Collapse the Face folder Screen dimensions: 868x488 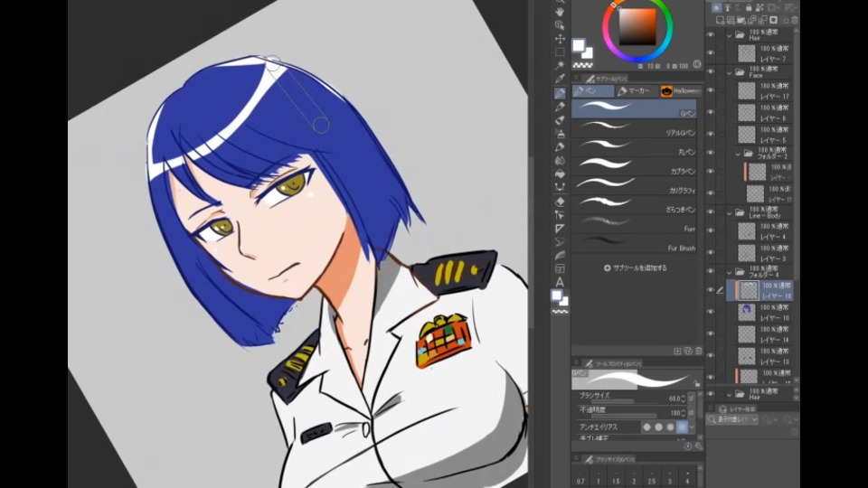(729, 72)
